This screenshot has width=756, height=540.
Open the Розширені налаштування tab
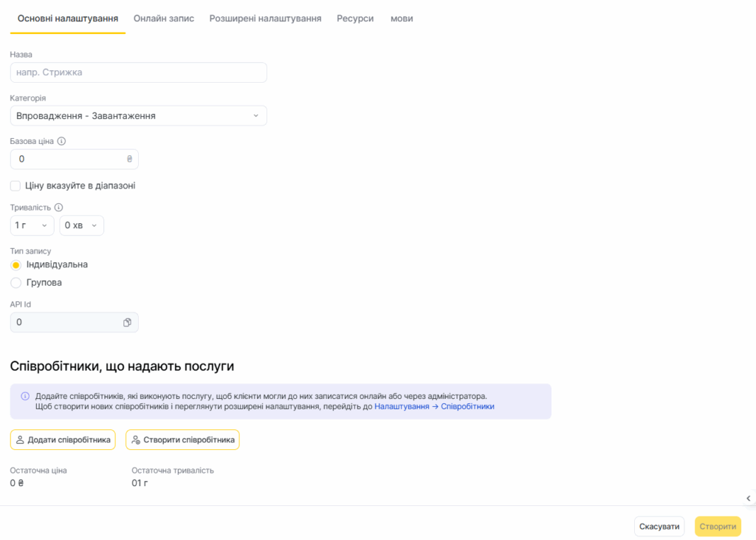(x=265, y=18)
